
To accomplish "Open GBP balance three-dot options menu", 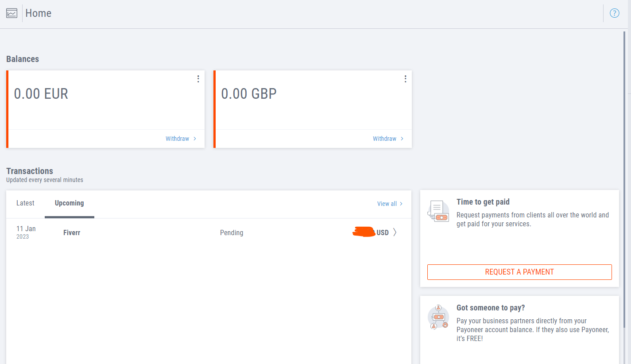I will click(x=405, y=79).
